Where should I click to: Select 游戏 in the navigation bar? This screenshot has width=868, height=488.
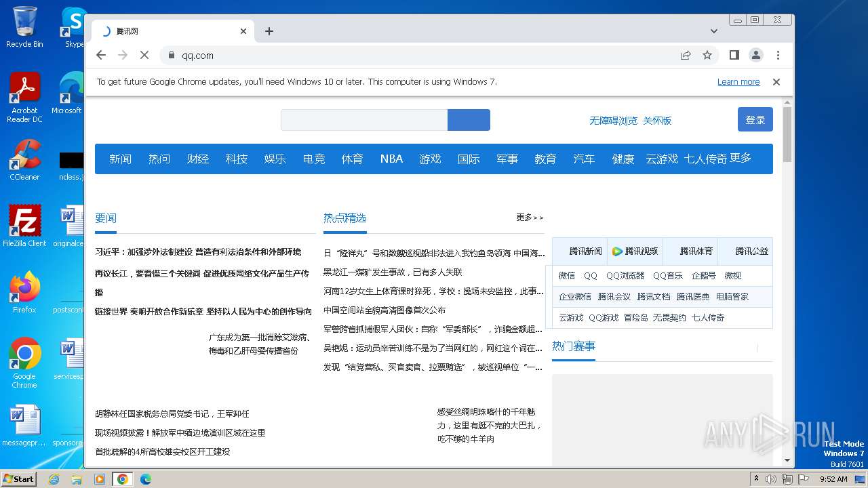[430, 159]
